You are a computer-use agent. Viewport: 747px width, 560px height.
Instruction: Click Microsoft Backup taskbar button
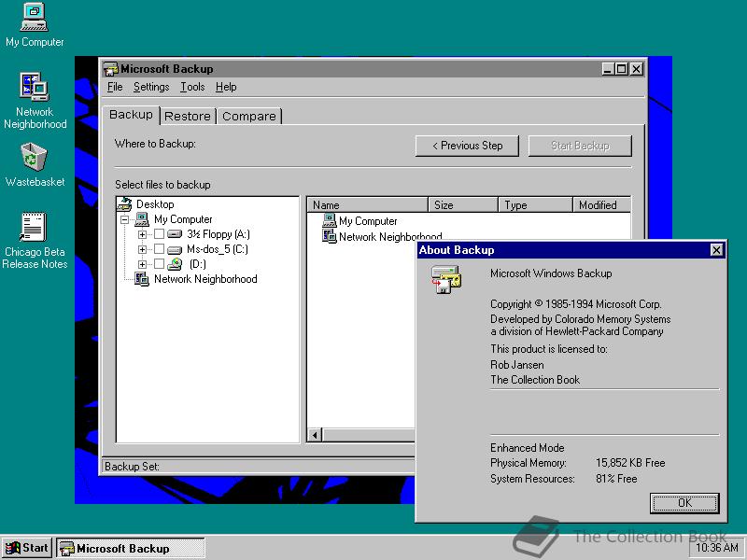(x=131, y=548)
